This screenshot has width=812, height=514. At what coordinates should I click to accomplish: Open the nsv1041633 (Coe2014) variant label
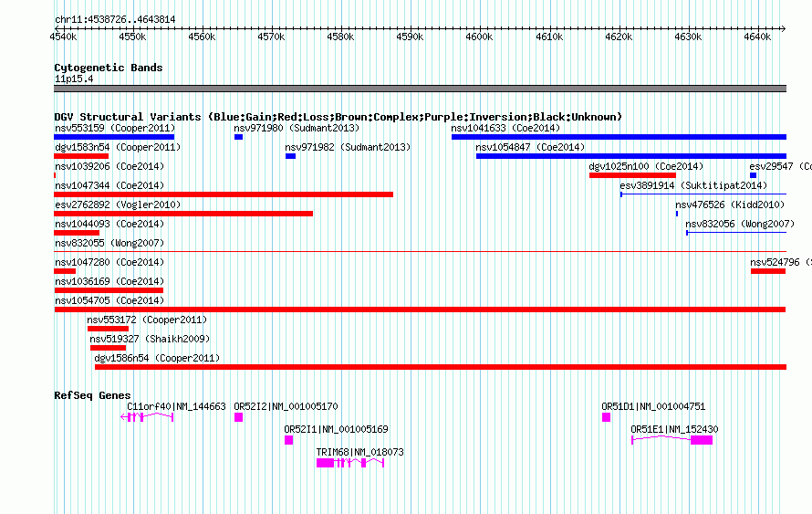pyautogui.click(x=505, y=128)
